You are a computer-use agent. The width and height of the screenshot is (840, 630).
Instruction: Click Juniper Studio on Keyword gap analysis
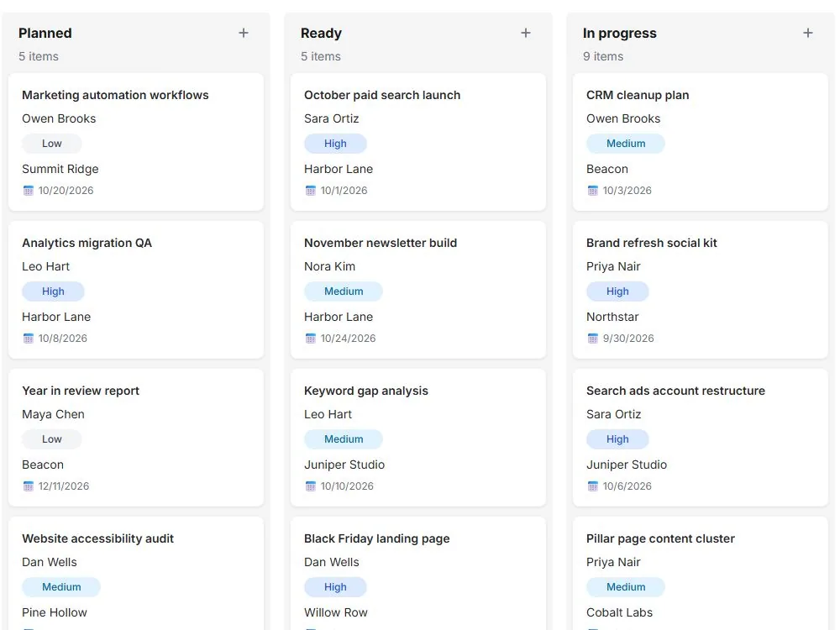[344, 465]
